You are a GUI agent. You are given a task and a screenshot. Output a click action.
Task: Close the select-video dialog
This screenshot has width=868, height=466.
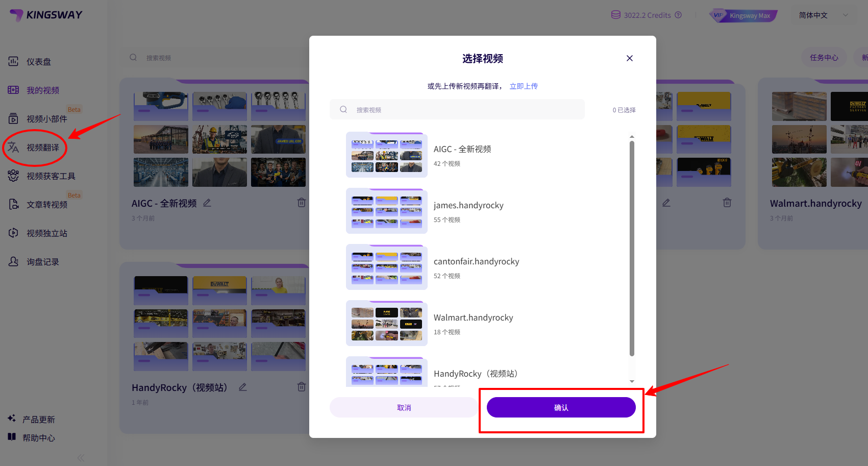629,58
